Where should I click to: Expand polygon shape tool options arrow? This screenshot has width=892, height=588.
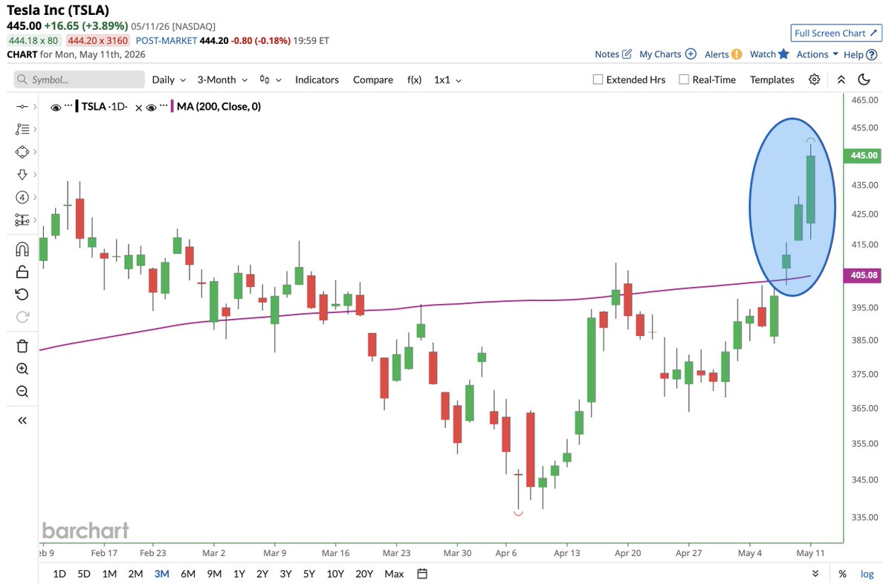(x=35, y=152)
